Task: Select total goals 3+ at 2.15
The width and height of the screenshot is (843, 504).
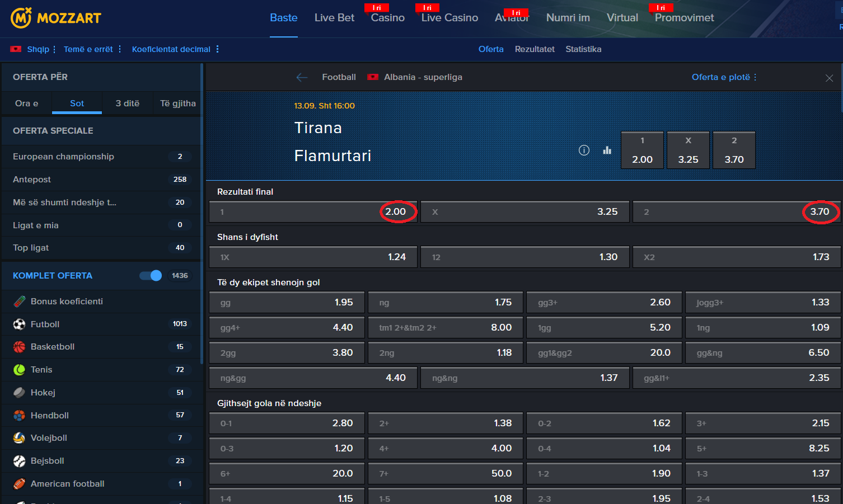Action: (763, 423)
